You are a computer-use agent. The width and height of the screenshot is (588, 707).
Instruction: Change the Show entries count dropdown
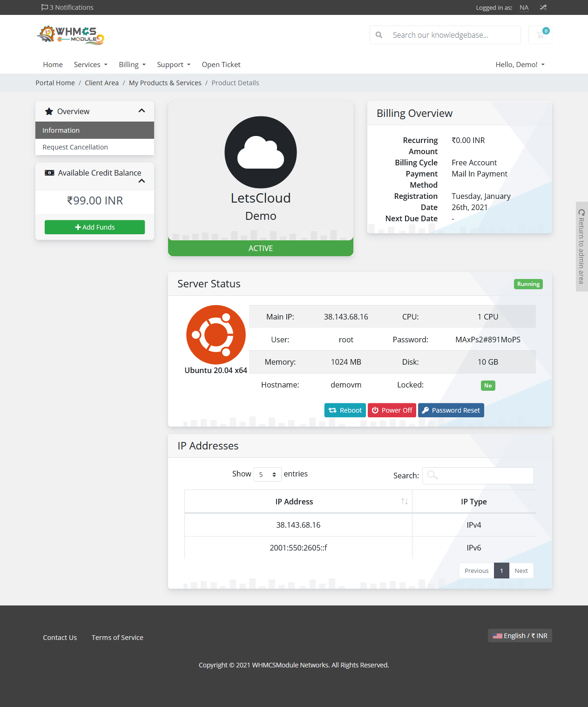click(267, 474)
